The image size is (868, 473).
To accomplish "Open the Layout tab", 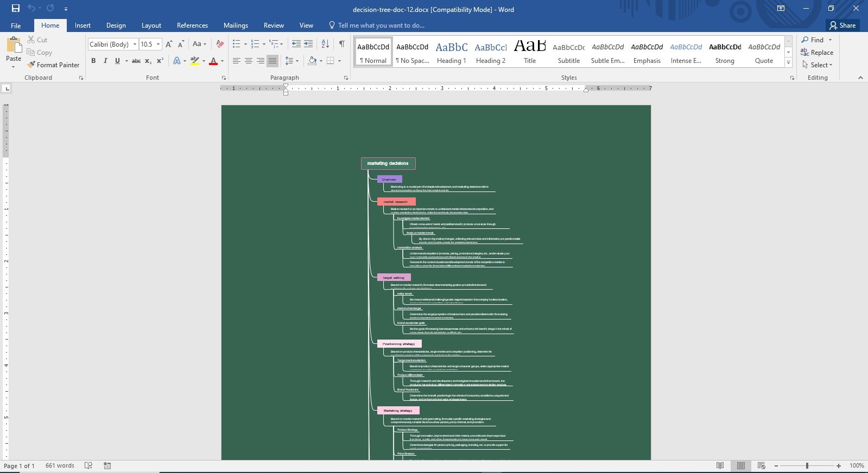I will [151, 25].
